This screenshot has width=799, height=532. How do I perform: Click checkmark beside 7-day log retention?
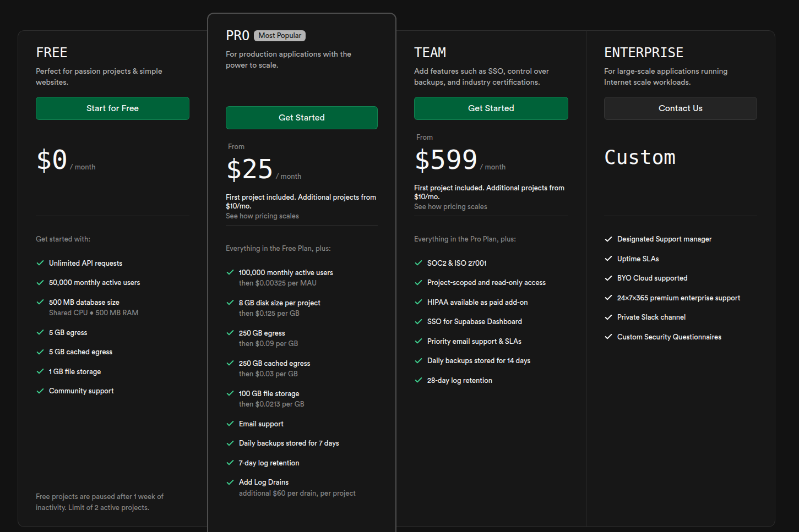pyautogui.click(x=230, y=463)
